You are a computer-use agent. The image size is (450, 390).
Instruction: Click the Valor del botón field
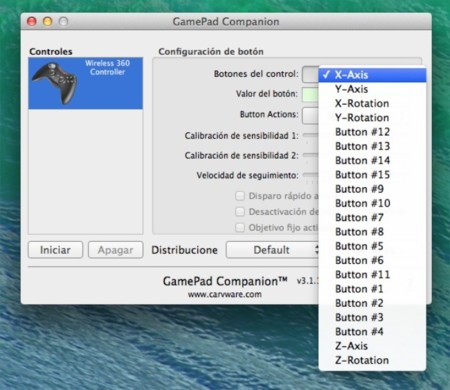(310, 94)
